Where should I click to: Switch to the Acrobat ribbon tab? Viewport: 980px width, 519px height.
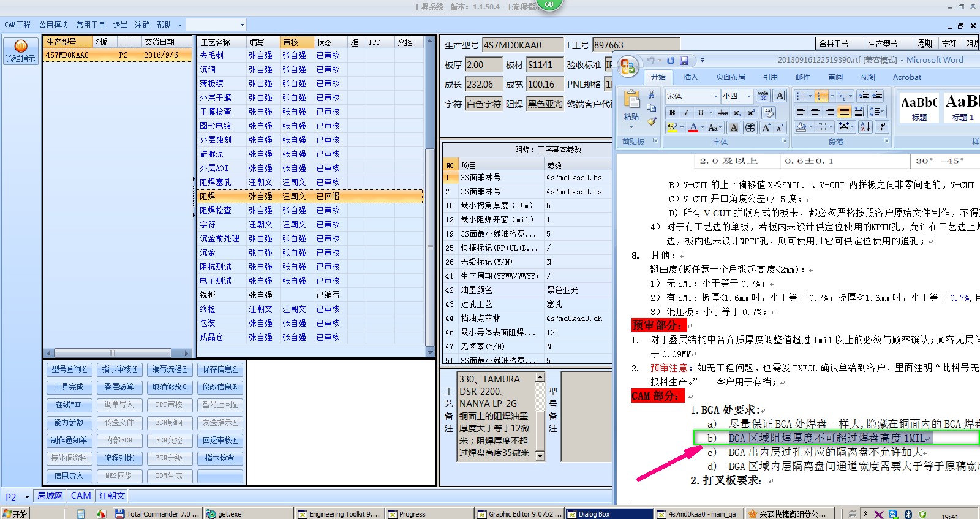point(907,77)
